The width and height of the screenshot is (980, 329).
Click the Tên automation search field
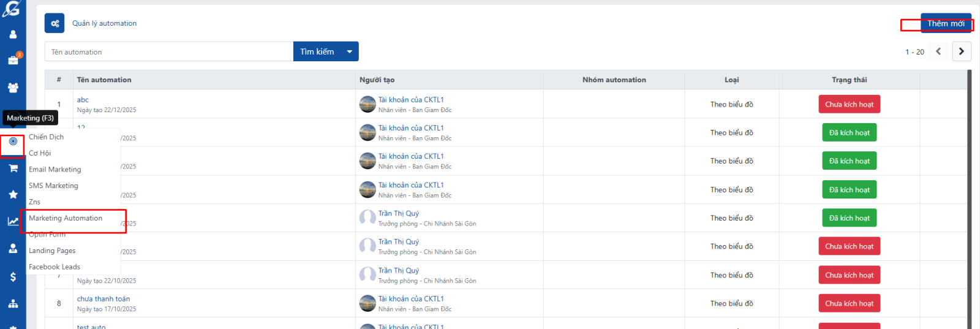click(x=168, y=52)
